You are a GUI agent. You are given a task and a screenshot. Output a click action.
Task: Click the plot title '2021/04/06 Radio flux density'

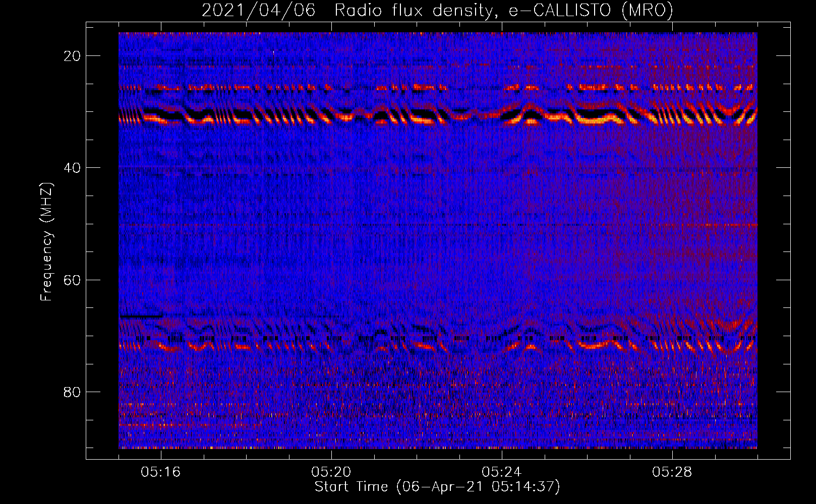pyautogui.click(x=437, y=11)
